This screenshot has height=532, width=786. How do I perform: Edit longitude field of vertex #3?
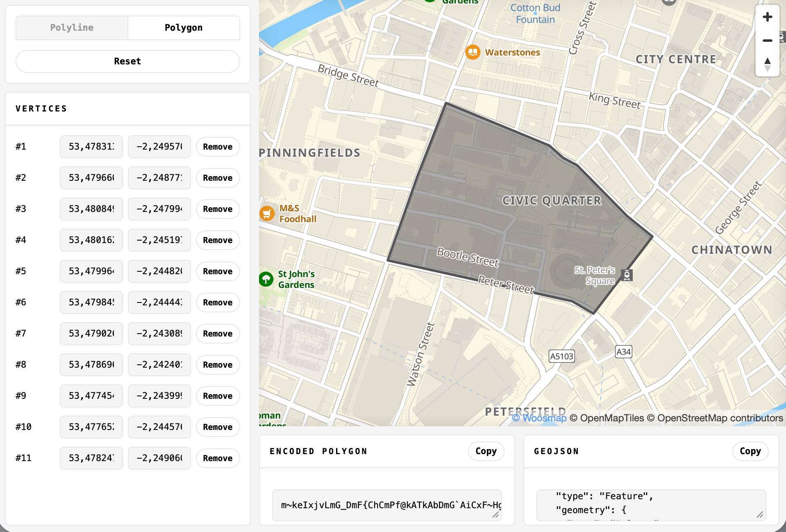(159, 209)
